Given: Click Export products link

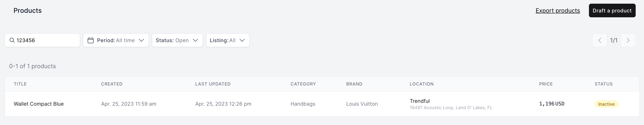Looking at the screenshot, I should click(x=557, y=11).
